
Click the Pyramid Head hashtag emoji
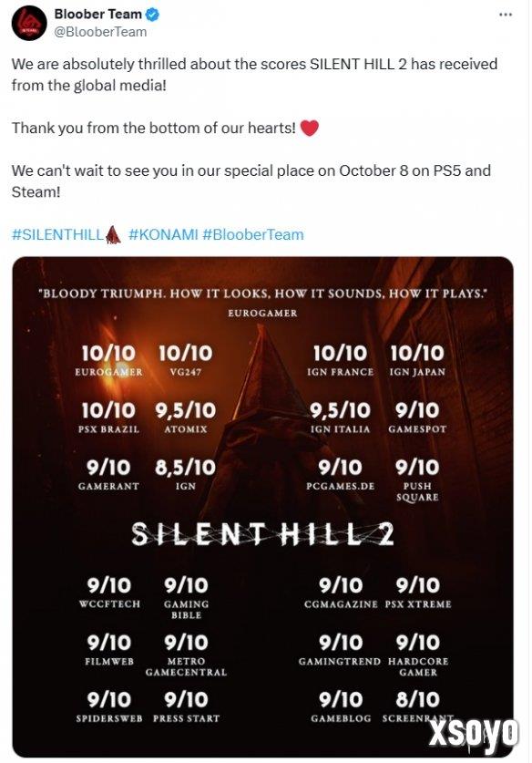pyautogui.click(x=113, y=234)
